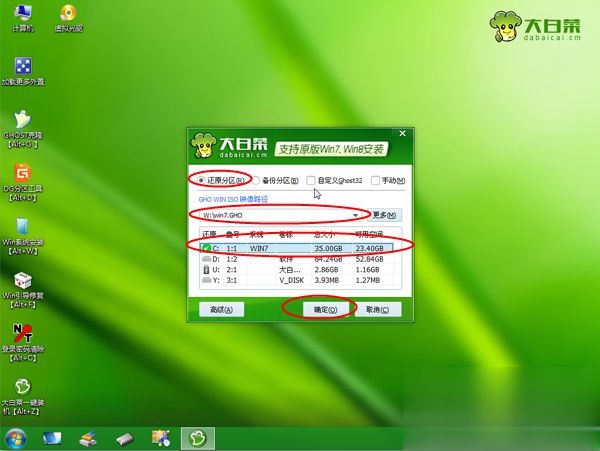
Task: Click the green check icon on C: row
Action: pyautogui.click(x=207, y=248)
